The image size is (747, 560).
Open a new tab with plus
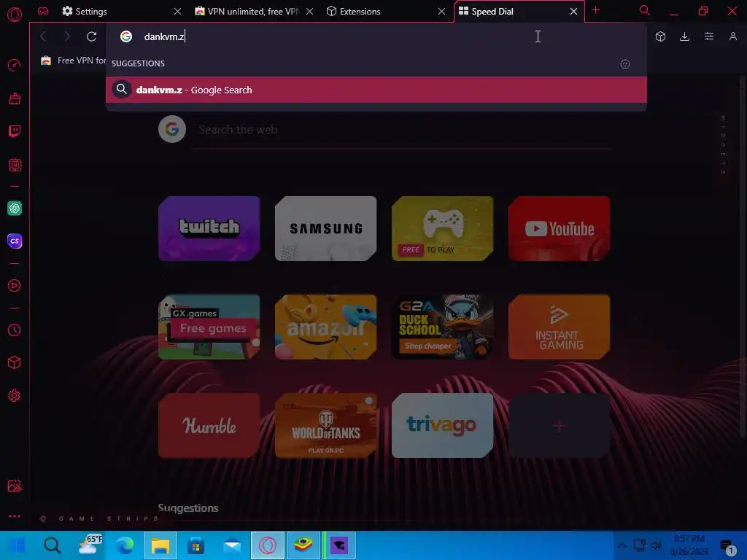pyautogui.click(x=595, y=10)
